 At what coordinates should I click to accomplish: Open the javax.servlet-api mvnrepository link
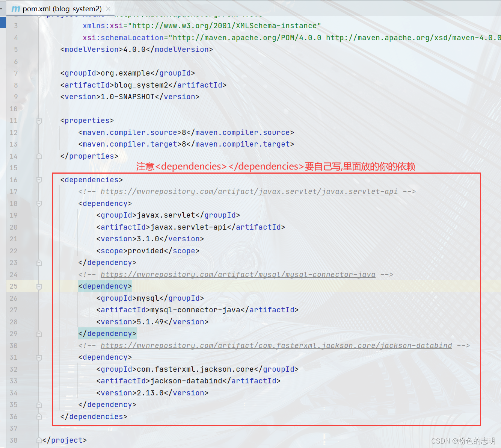[249, 192]
